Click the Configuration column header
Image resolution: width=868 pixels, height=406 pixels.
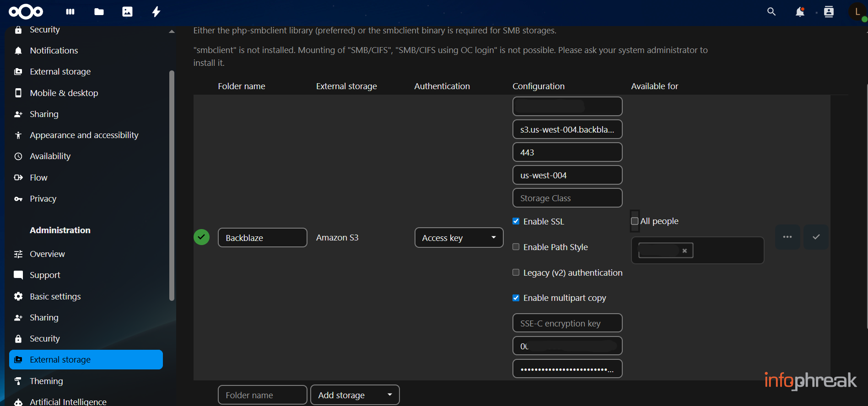pyautogui.click(x=539, y=86)
